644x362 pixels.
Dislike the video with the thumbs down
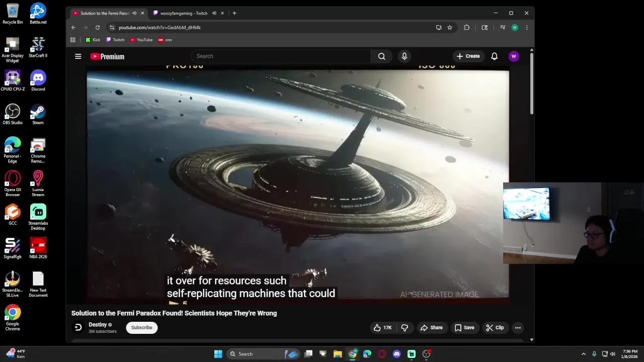(x=405, y=328)
